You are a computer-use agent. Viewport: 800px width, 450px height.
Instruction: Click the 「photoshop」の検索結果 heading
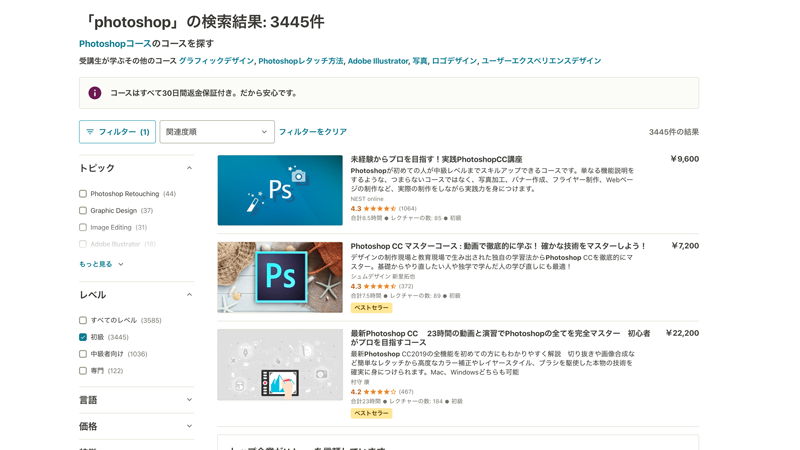click(x=204, y=22)
